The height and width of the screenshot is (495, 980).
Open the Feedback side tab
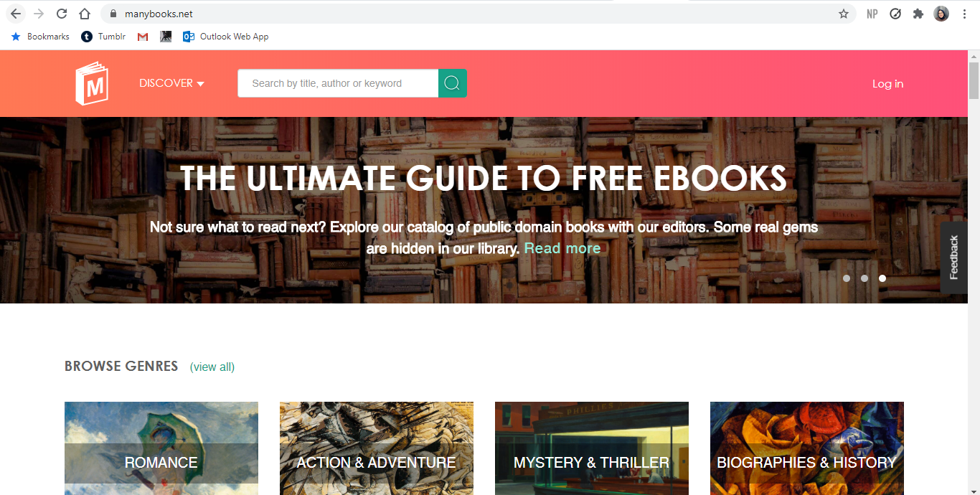click(x=953, y=257)
